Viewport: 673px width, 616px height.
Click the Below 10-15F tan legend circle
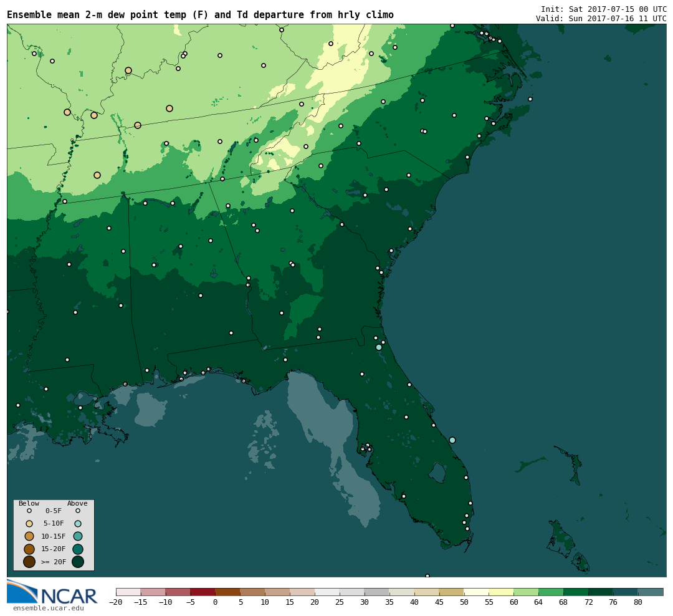point(29,536)
